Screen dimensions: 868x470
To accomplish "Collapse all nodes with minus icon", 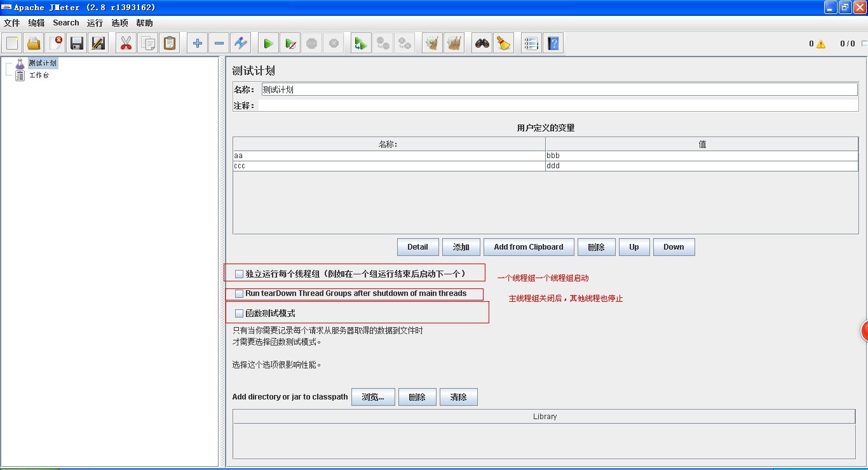I will point(219,43).
